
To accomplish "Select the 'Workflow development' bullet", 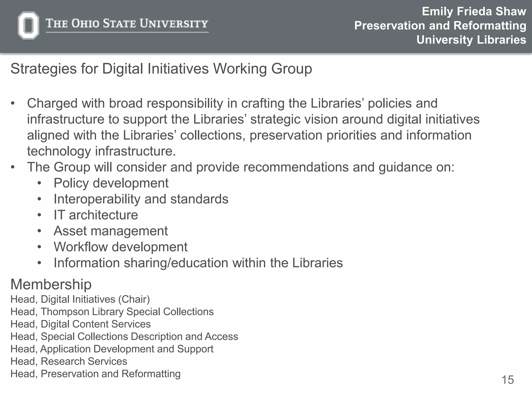I will coord(121,247).
